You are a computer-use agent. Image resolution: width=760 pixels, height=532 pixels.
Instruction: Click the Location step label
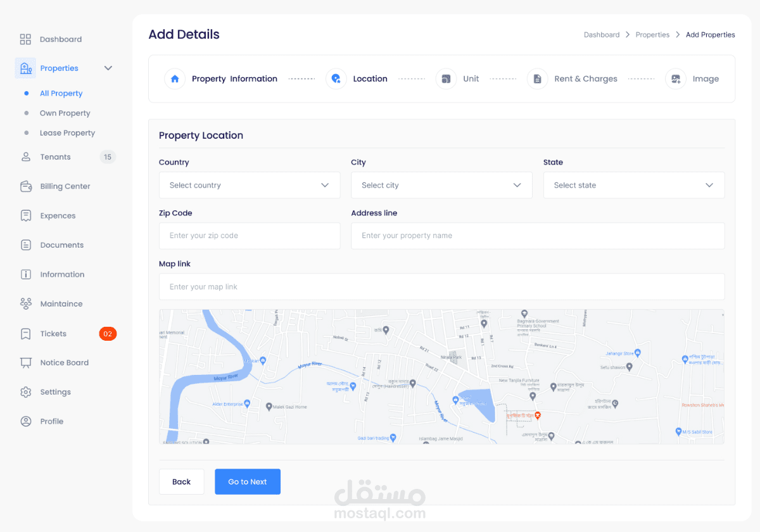point(370,79)
